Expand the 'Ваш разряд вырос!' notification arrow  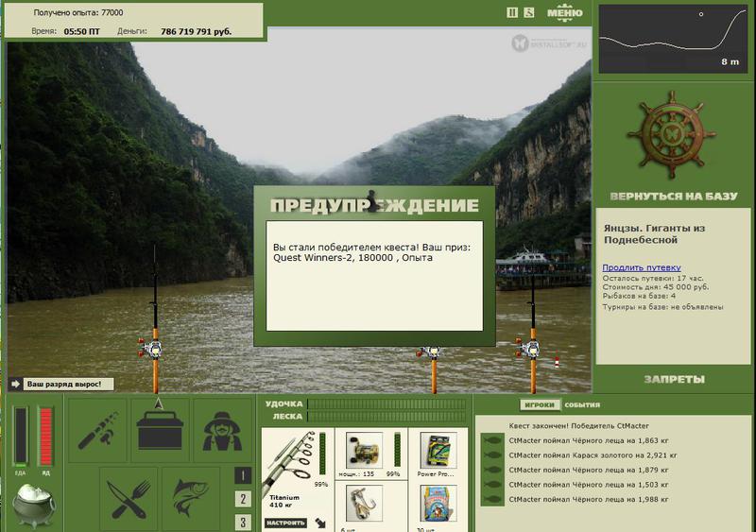coord(15,384)
